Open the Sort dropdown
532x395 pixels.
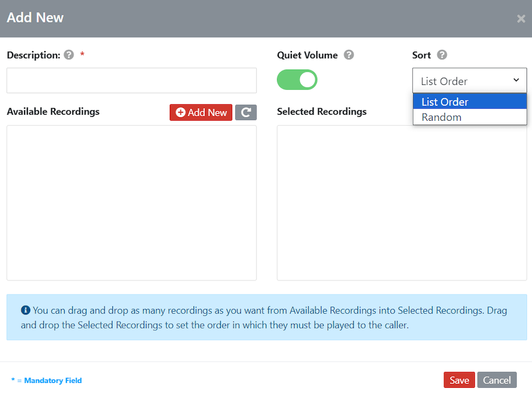pyautogui.click(x=469, y=80)
